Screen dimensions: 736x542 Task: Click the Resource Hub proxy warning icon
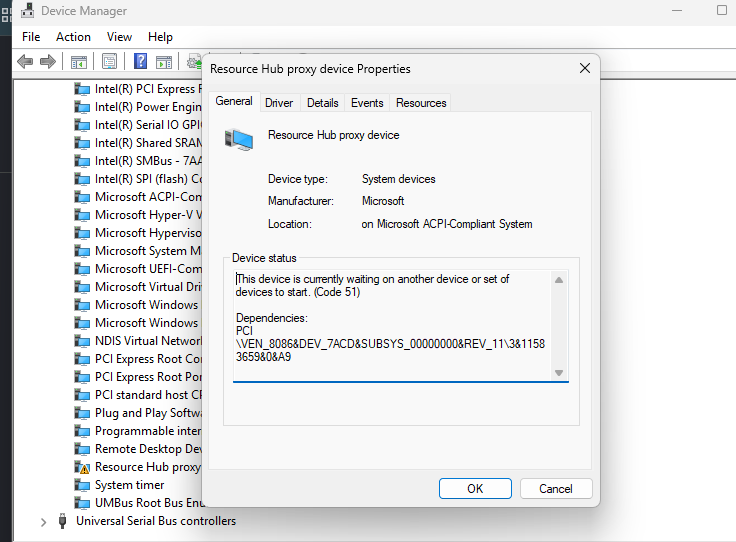pos(82,467)
